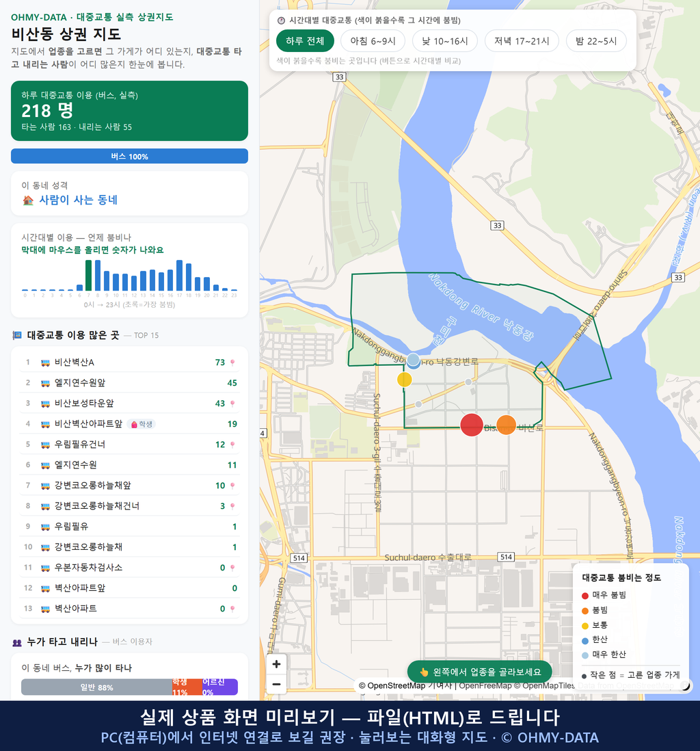Click the yellow 보통 marker on map
The image size is (700, 751).
coord(405,380)
